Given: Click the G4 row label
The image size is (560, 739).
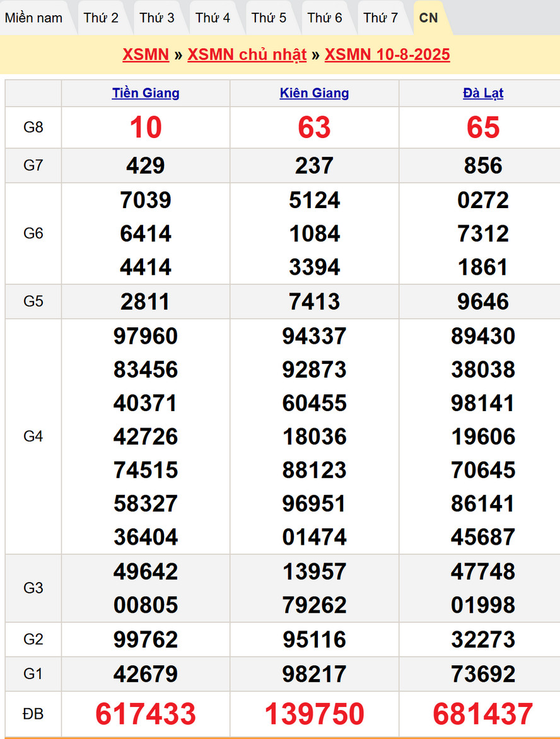Looking at the screenshot, I should pos(33,436).
